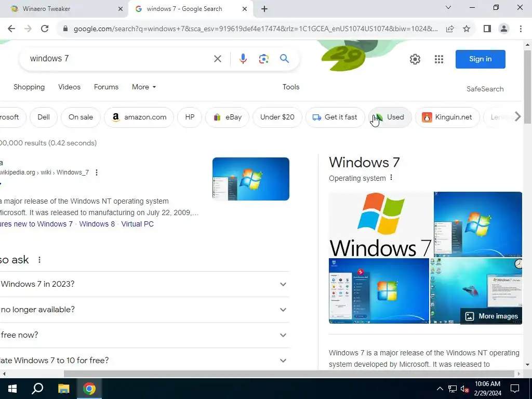Close the windows 7 Google Search tab
This screenshot has width=532, height=399.
coord(245,9)
